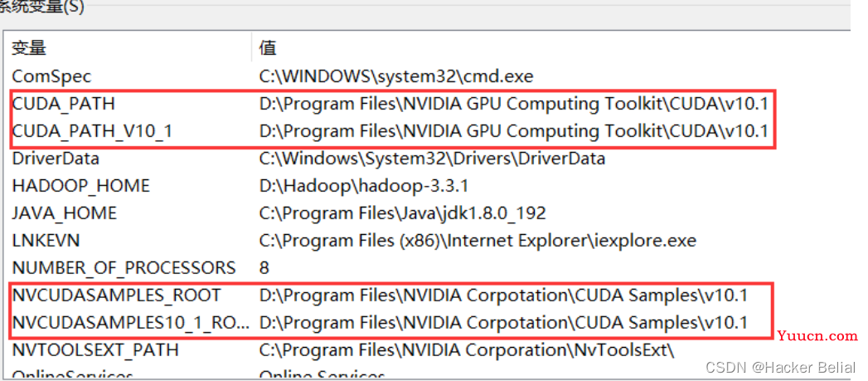Select the OnlineServices variable row
The height and width of the screenshot is (381, 868).
[425, 374]
